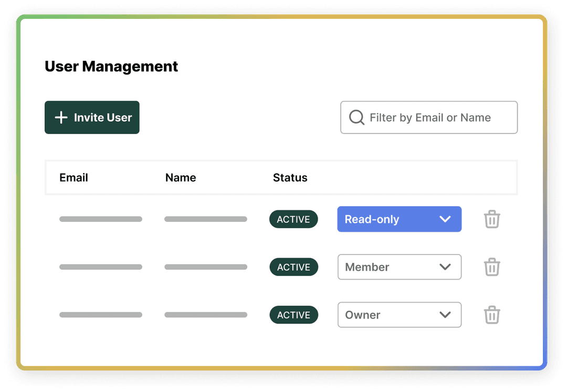Click the ACTIVE badge in the third row
The image size is (567, 392).
(293, 315)
